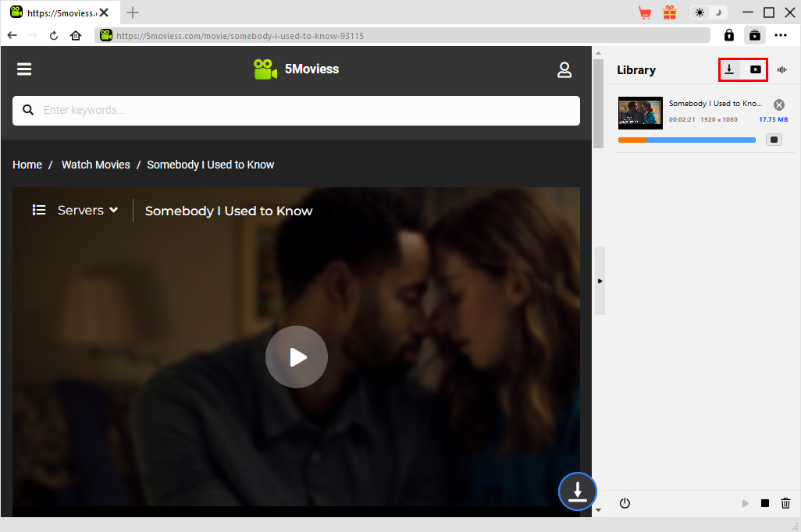This screenshot has width=801, height=532.
Task: Open the audio waveform tab in Library
Action: pyautogui.click(x=782, y=69)
